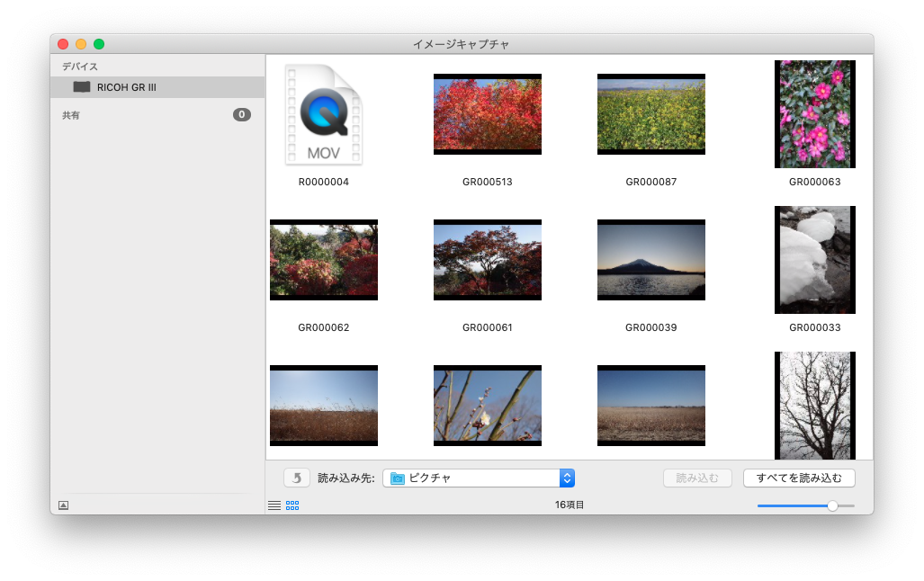Select the R0000004 MOV file icon
924x581 pixels.
pyautogui.click(x=324, y=114)
